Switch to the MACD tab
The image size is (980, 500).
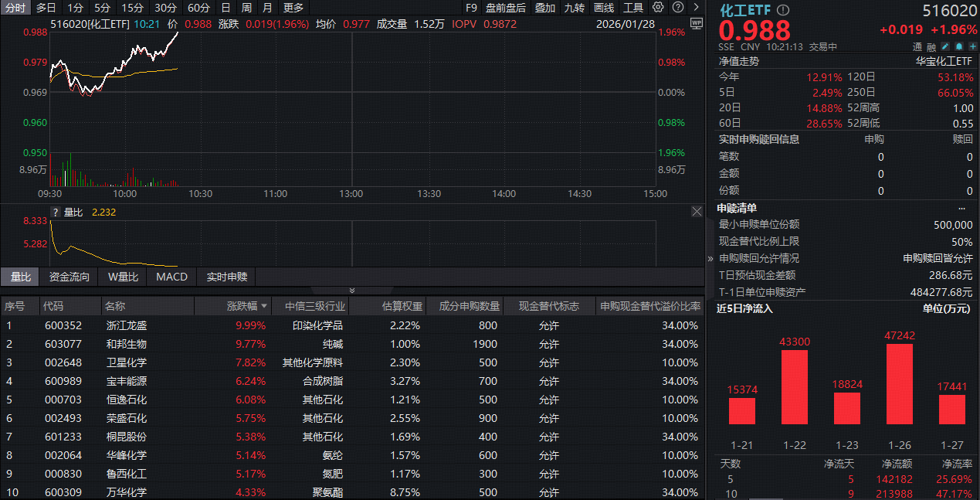tap(171, 277)
